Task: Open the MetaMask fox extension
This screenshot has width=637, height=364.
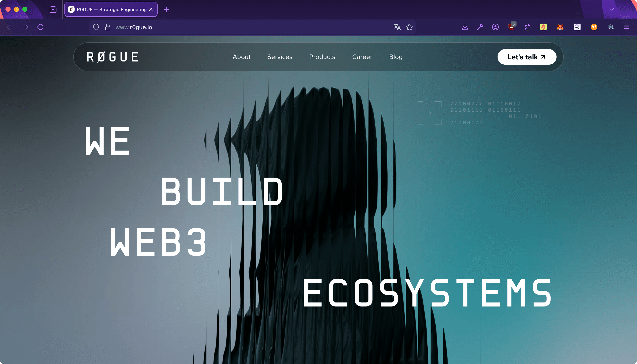Action: (560, 27)
